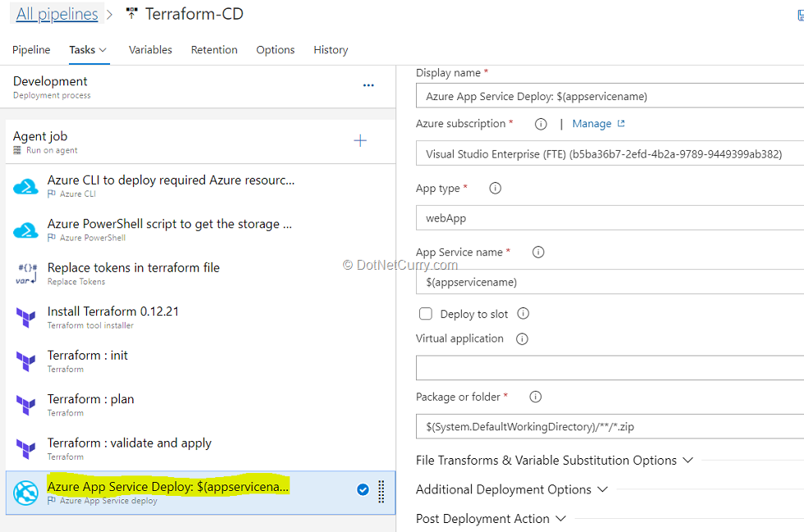Select the Development deployment process header
This screenshot has width=804, height=532.
[198, 87]
